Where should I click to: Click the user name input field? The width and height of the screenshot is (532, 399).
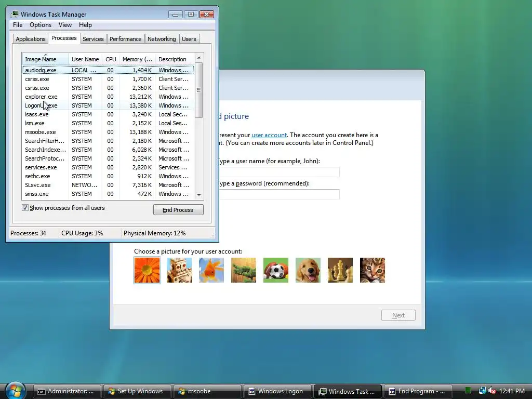point(279,172)
